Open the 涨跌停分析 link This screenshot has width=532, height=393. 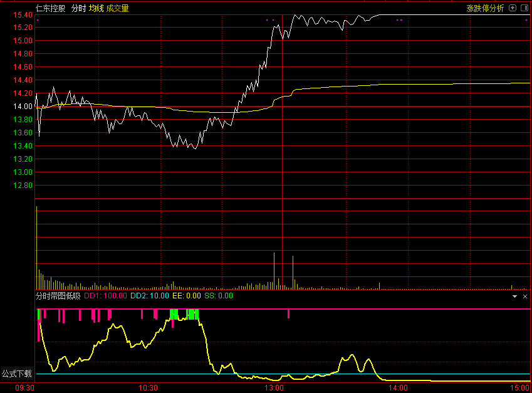pyautogui.click(x=485, y=9)
